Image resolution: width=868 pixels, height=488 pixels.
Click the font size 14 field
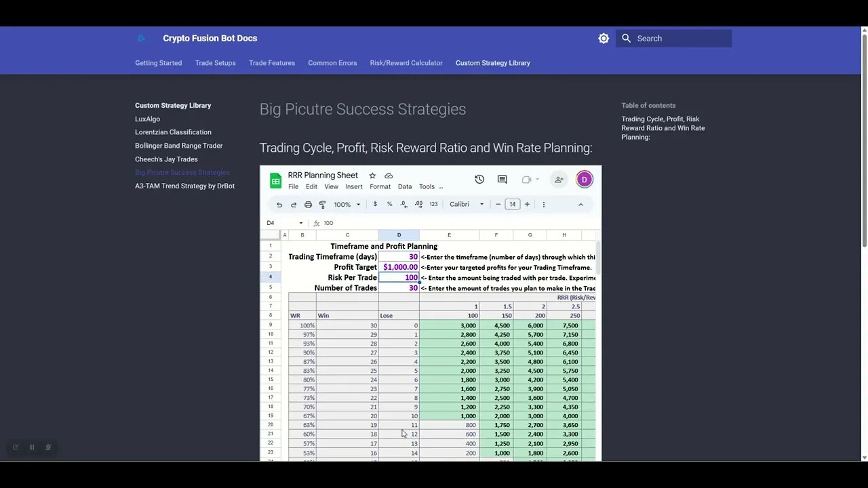(x=513, y=204)
